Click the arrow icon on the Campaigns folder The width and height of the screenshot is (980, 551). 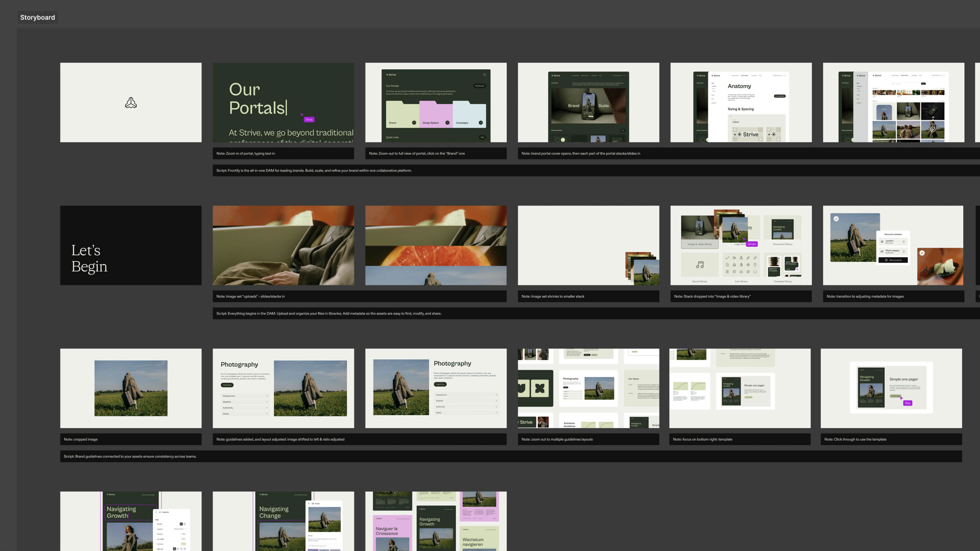pyautogui.click(x=481, y=122)
